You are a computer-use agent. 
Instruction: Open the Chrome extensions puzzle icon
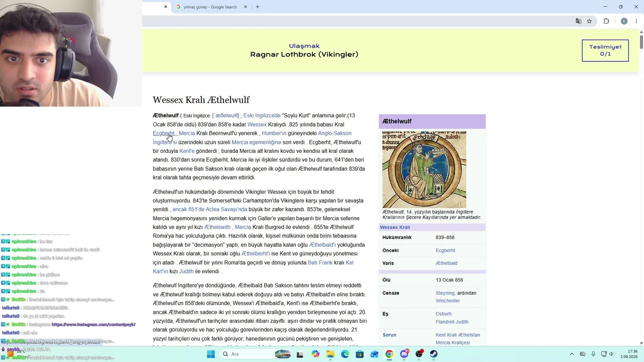(x=606, y=21)
